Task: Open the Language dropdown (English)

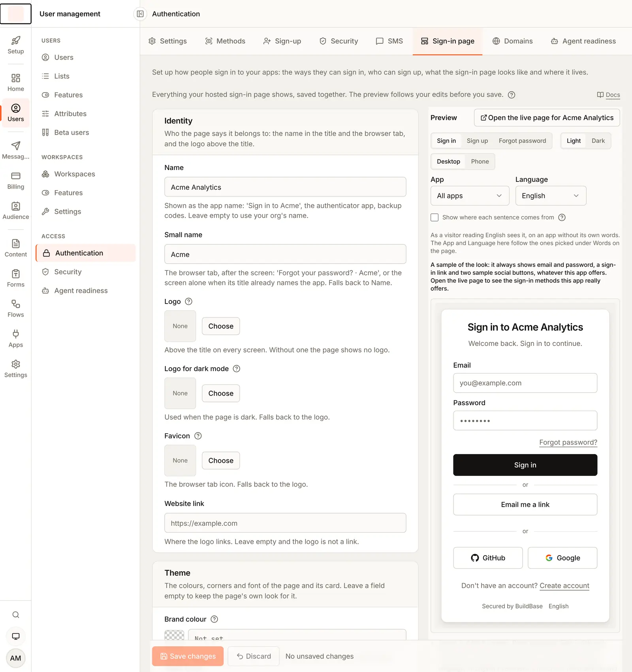Action: 551,196
